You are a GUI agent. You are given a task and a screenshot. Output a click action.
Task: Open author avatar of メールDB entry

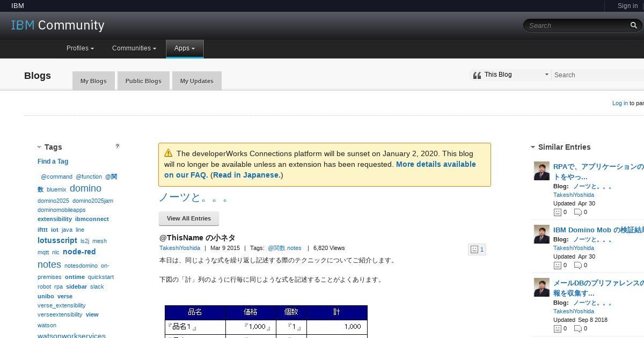click(x=541, y=287)
